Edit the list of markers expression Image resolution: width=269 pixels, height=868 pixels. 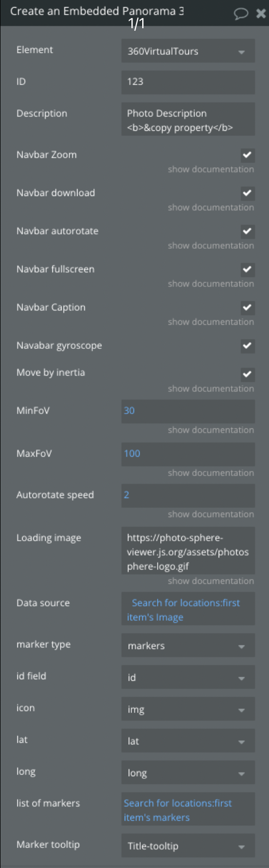pos(188,810)
